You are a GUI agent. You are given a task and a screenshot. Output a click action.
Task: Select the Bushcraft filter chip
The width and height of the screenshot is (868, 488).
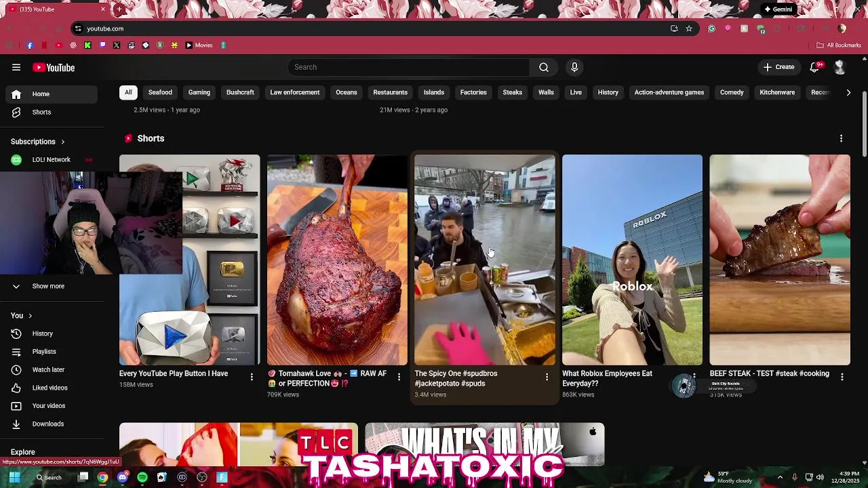click(240, 92)
